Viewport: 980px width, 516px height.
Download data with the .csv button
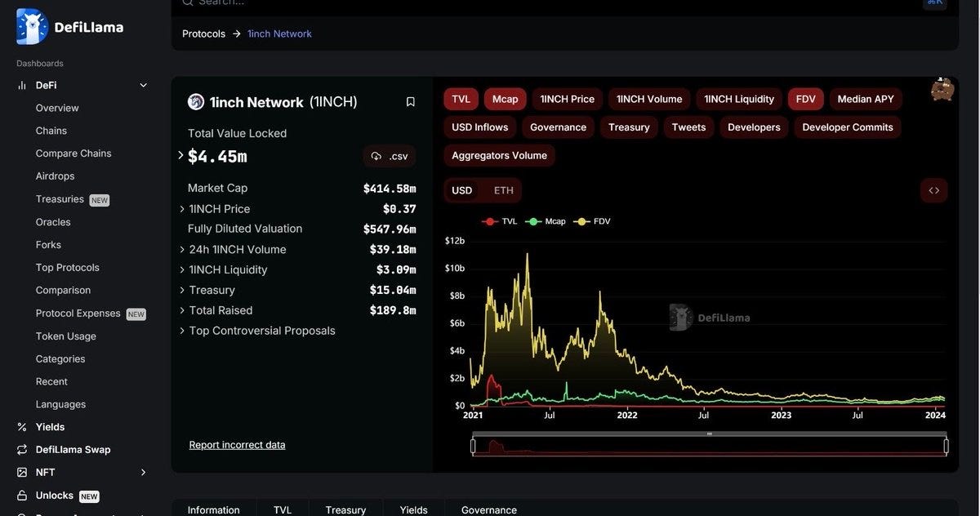tap(390, 156)
